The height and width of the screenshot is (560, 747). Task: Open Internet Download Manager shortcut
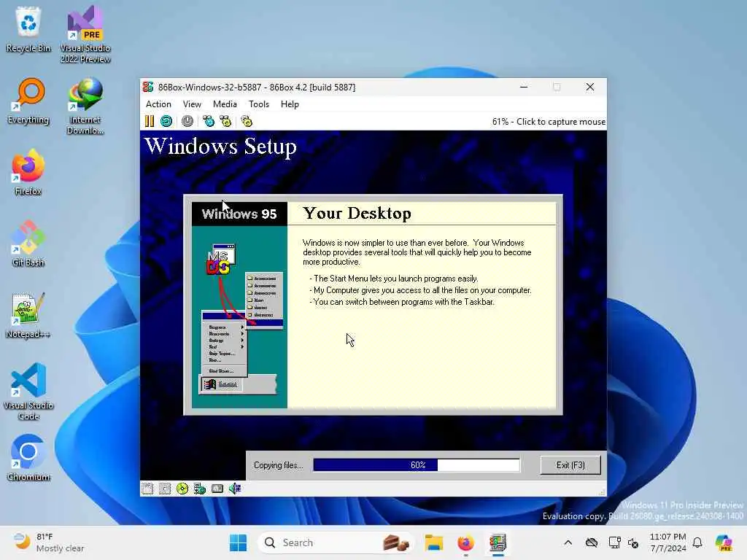tap(85, 106)
